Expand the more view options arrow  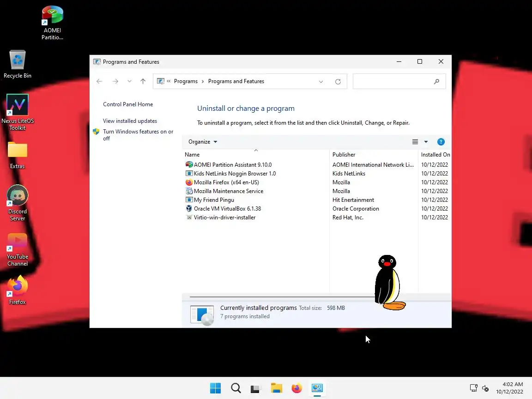(x=426, y=142)
